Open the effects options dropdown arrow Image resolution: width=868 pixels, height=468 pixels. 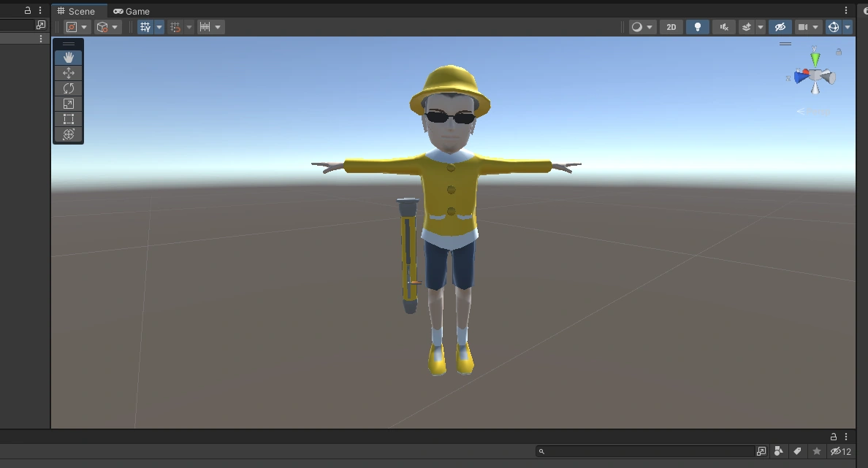coord(761,26)
